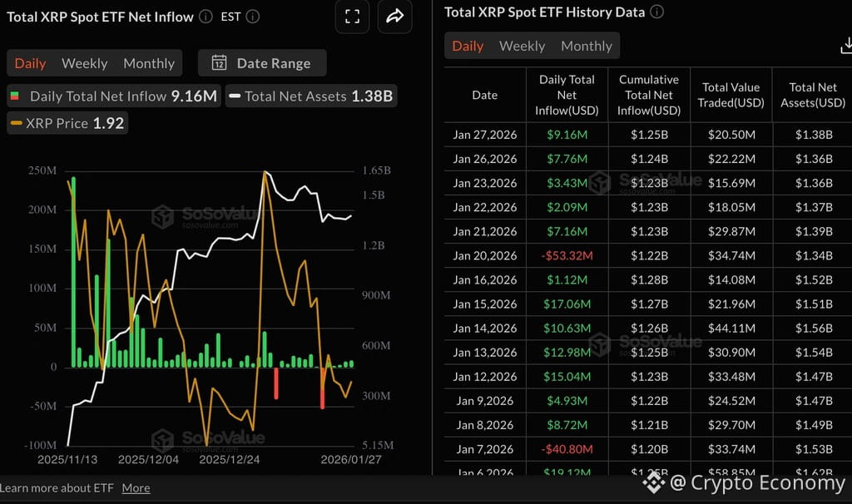Click the More link at the bottom
The image size is (852, 504).
(136, 488)
